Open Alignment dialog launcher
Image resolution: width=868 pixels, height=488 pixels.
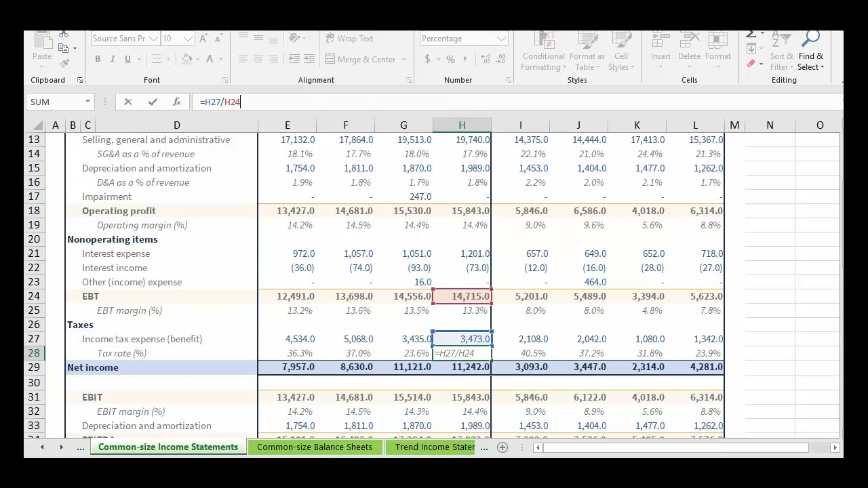(x=409, y=80)
